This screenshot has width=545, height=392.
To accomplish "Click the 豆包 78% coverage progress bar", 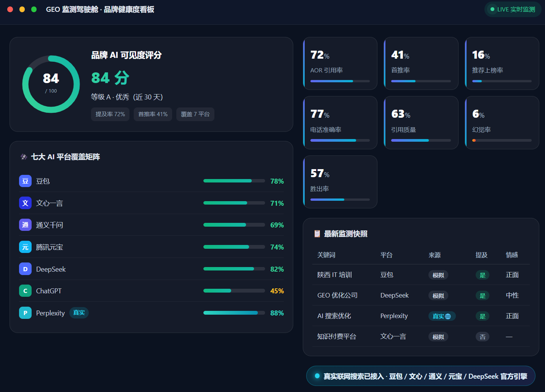I will click(234, 181).
